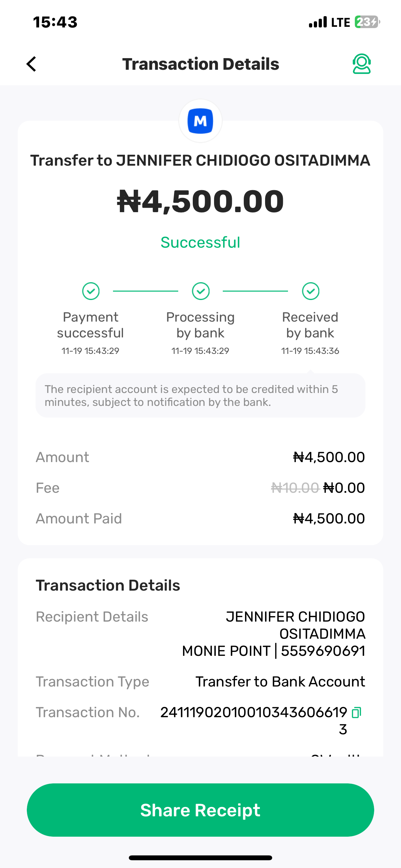Tap the status bar clock 15:43
This screenshot has height=868, width=401.
coord(55,22)
